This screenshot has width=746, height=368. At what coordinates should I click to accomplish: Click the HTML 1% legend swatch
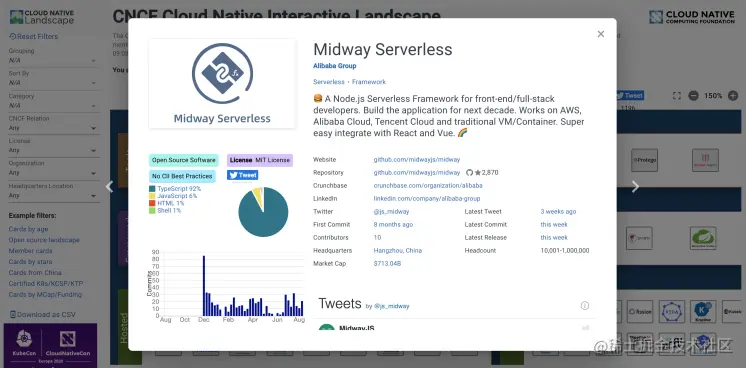coord(152,203)
